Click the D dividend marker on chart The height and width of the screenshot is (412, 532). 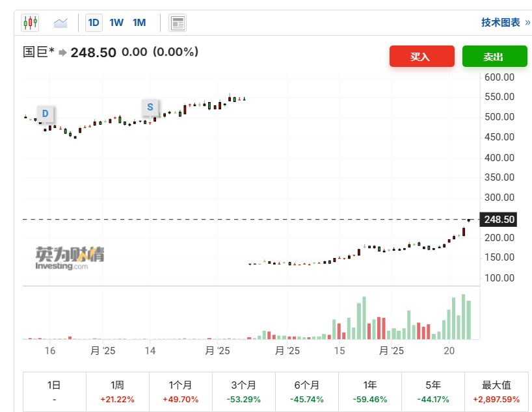[45, 114]
